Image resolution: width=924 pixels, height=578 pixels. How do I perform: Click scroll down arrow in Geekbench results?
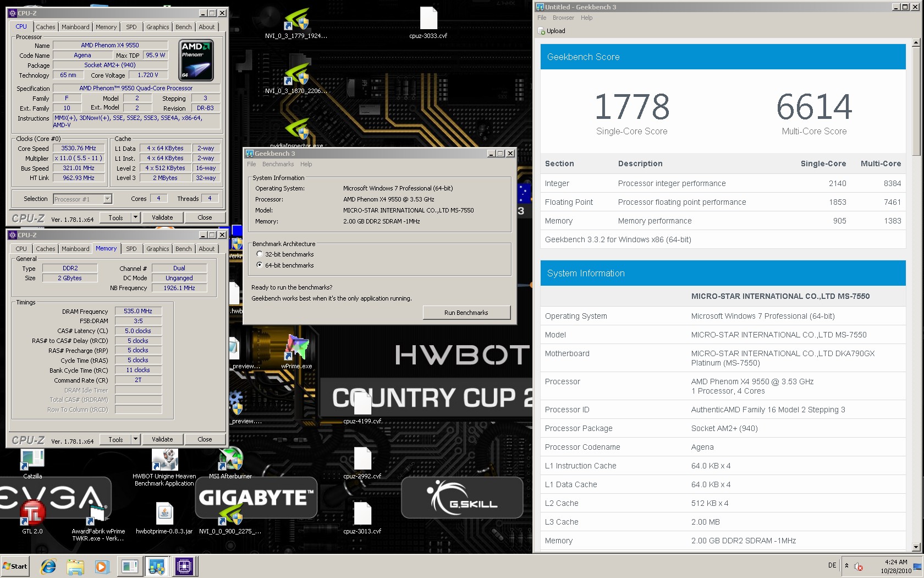[916, 547]
